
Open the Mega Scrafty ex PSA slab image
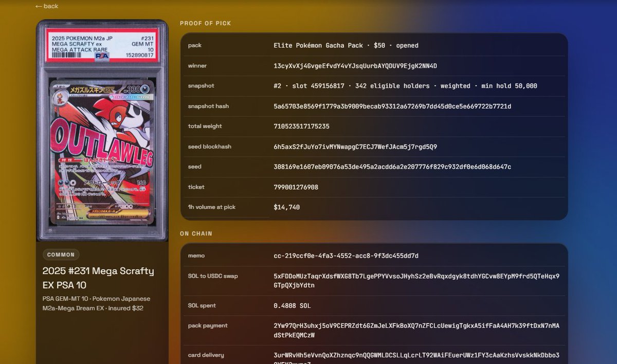click(102, 130)
